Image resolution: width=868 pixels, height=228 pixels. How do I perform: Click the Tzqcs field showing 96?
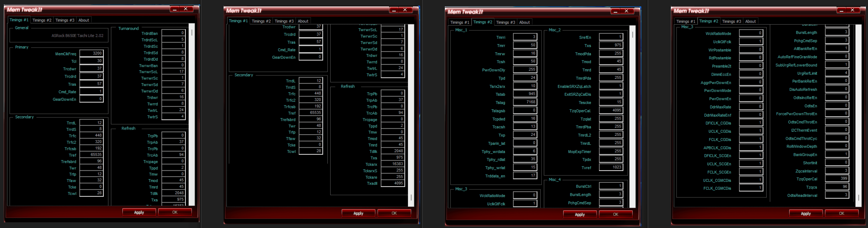(837, 187)
